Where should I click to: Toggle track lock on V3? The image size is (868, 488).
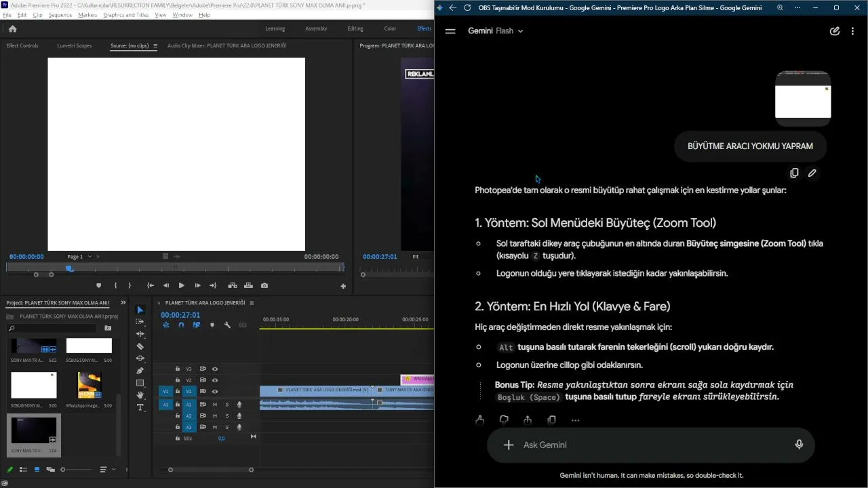pyautogui.click(x=178, y=369)
